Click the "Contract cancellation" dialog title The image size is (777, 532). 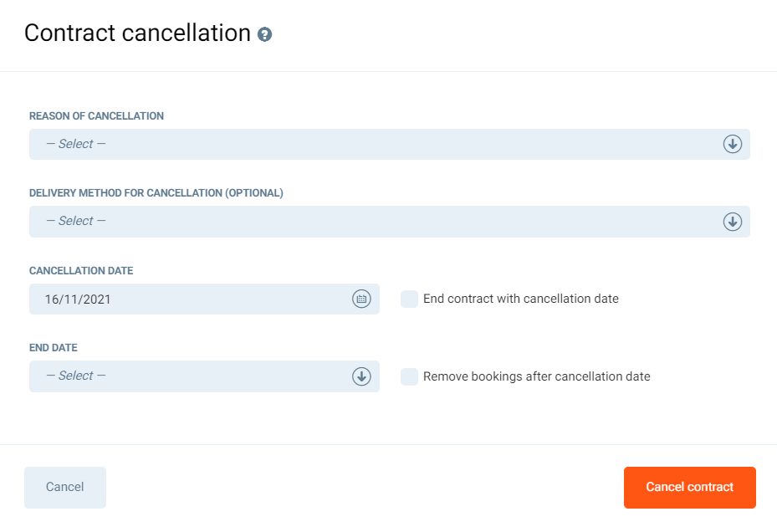(x=137, y=33)
